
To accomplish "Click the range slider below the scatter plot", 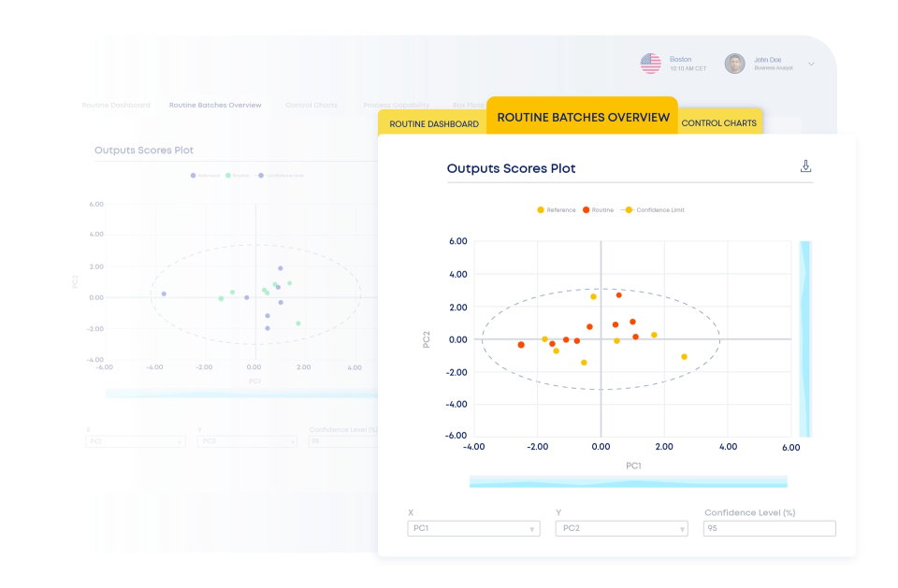I will 628,482.
